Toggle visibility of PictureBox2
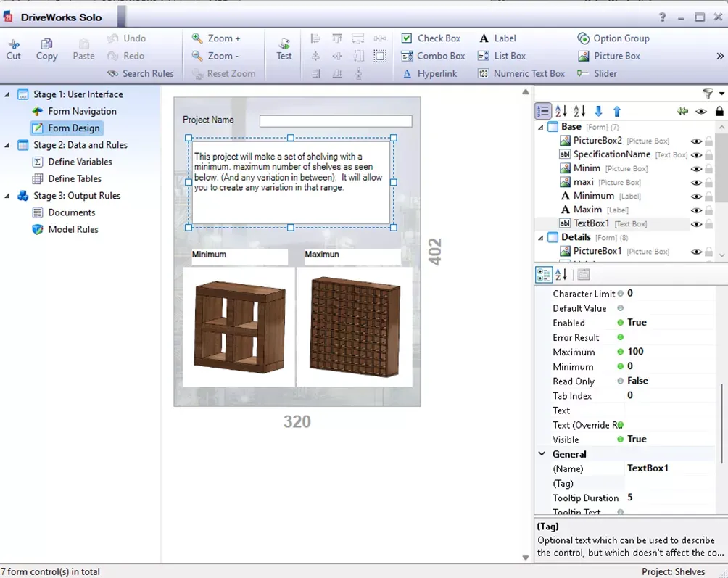 coord(696,141)
